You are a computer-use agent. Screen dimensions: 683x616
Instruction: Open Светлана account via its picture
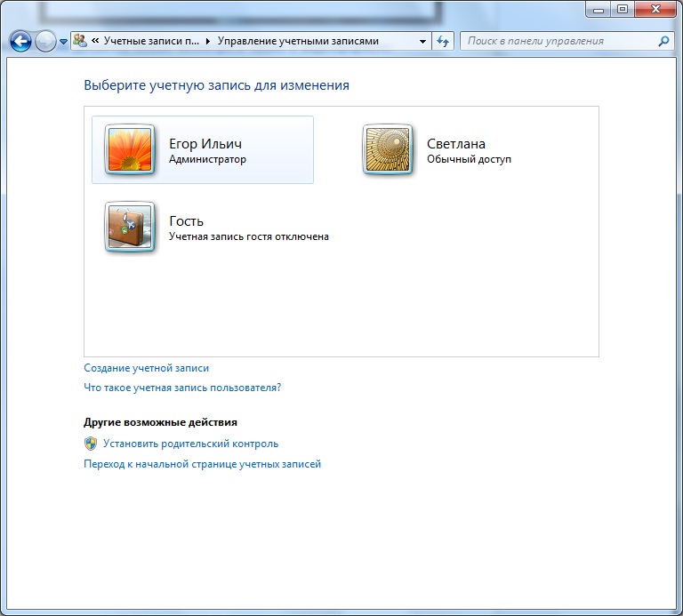pos(389,149)
